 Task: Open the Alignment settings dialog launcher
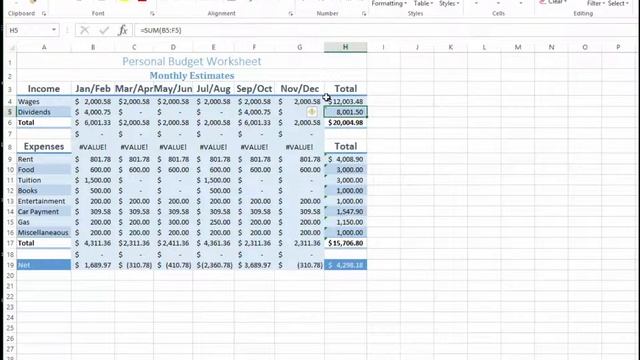291,13
